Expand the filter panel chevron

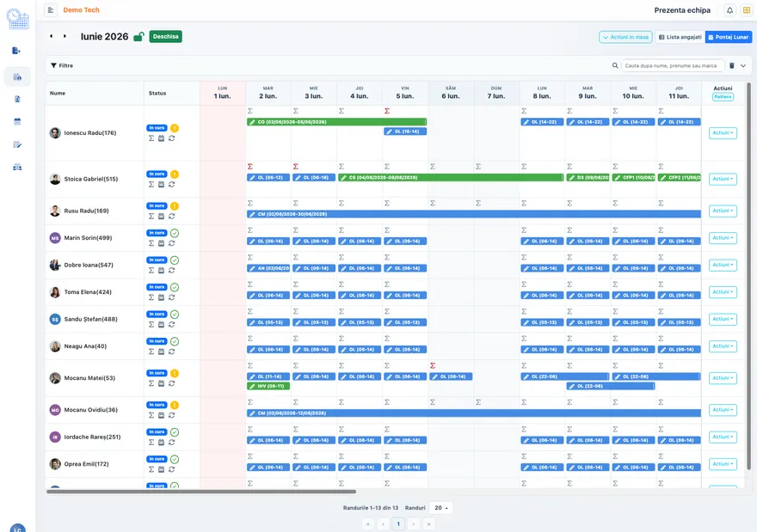pos(743,65)
